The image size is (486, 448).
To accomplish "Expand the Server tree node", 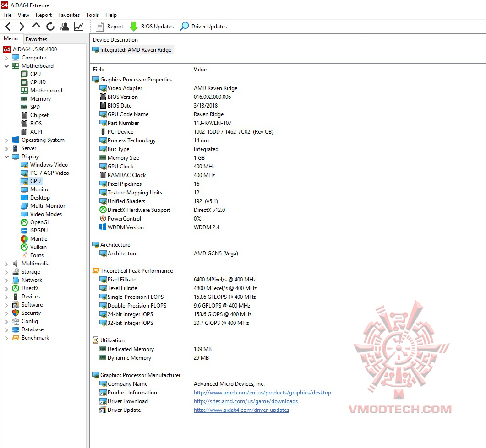I will coord(7,149).
